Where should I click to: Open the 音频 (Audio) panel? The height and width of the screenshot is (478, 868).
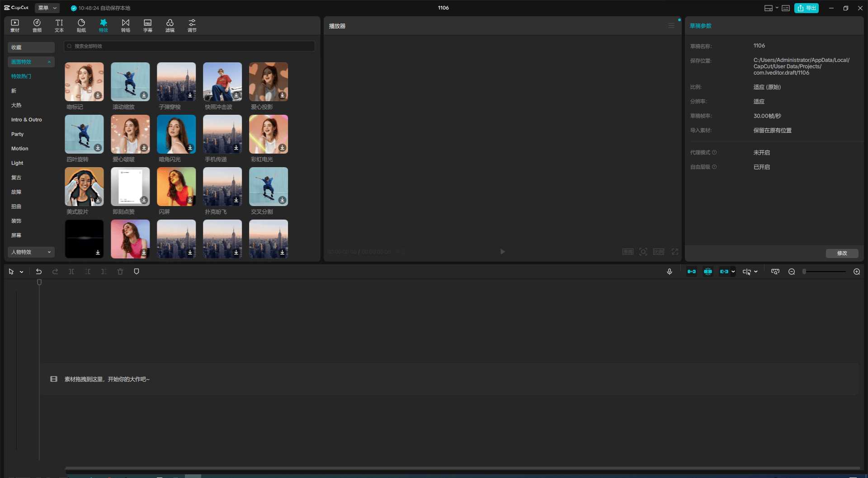tap(37, 25)
